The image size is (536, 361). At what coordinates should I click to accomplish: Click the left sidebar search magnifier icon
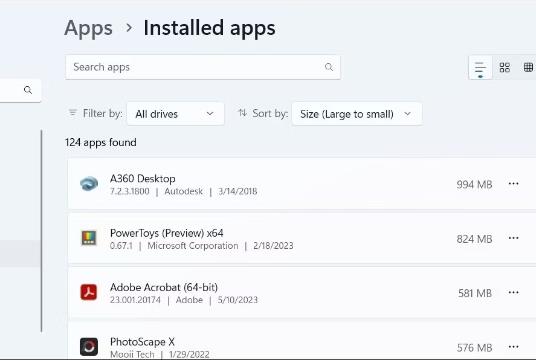tap(28, 90)
